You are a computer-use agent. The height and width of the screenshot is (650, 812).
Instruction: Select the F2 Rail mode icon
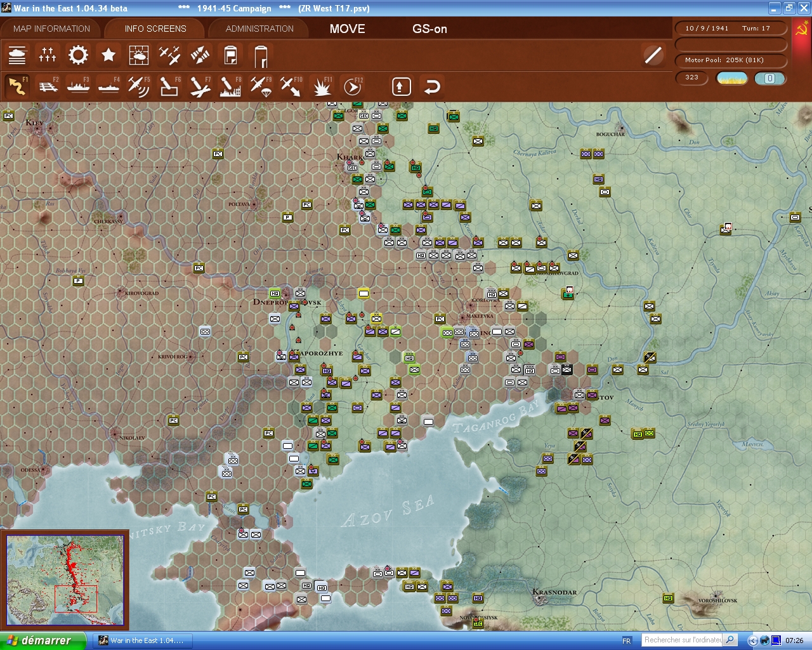(x=48, y=86)
